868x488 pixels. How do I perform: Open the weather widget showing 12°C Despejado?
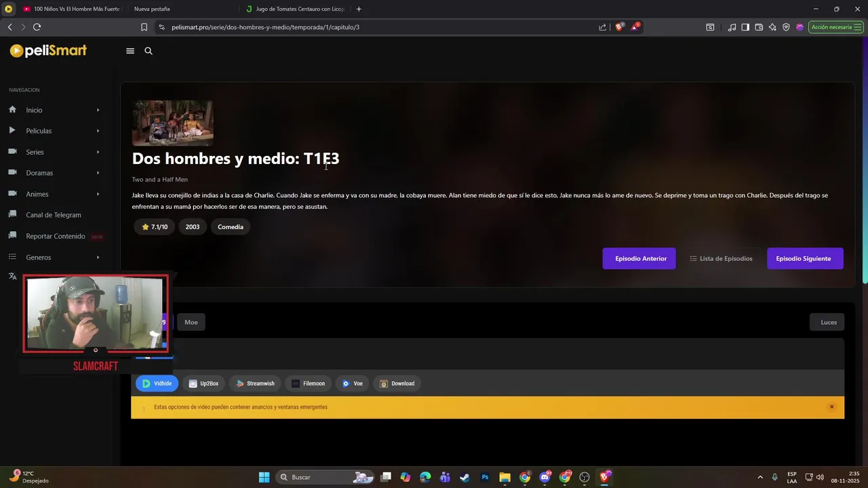31,477
